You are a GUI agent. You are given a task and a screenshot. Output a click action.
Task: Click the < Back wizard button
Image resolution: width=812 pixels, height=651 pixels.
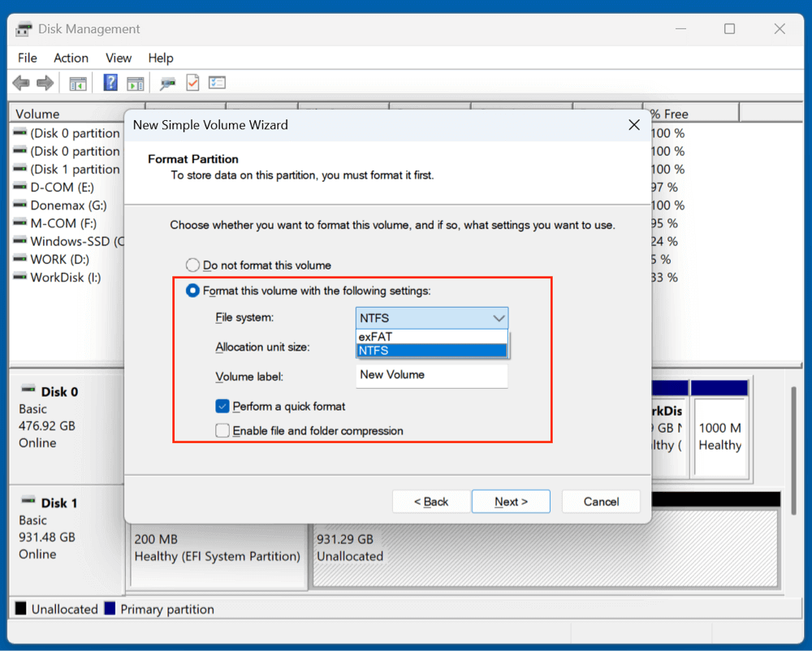pyautogui.click(x=431, y=502)
